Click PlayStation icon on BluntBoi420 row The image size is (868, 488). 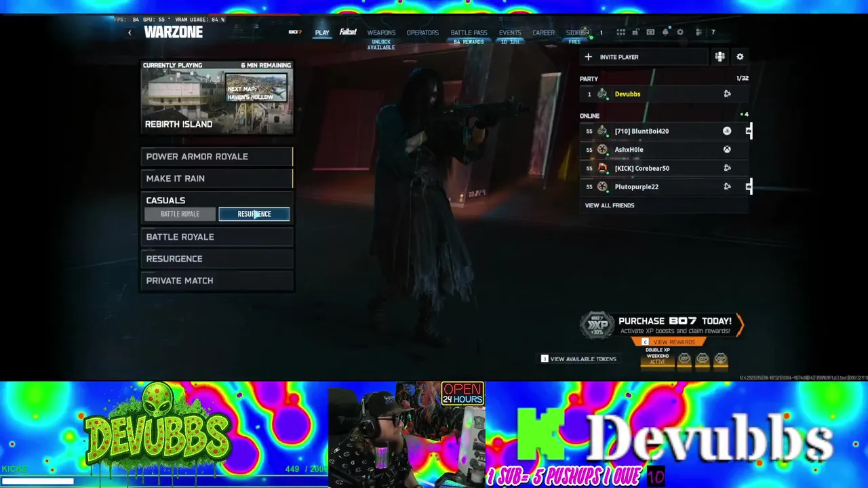(x=727, y=131)
